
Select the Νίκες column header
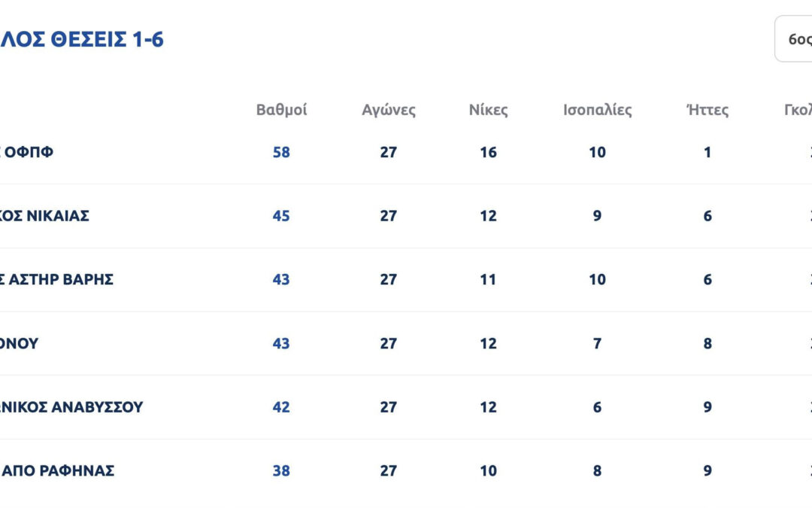coord(488,110)
